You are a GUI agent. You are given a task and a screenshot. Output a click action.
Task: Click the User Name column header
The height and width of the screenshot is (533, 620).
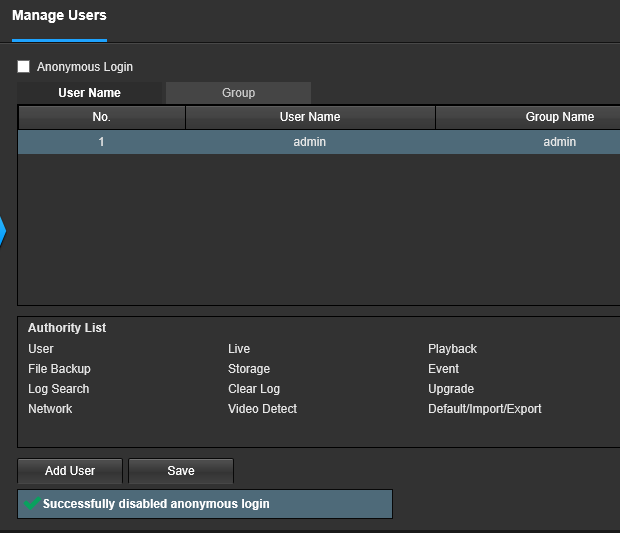(310, 117)
